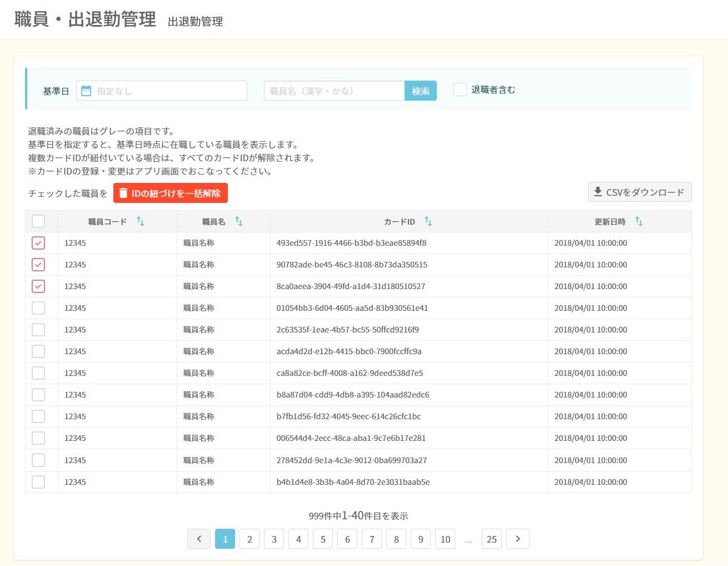Go to page 10 in pagination
This screenshot has height=566, width=728.
point(445,539)
